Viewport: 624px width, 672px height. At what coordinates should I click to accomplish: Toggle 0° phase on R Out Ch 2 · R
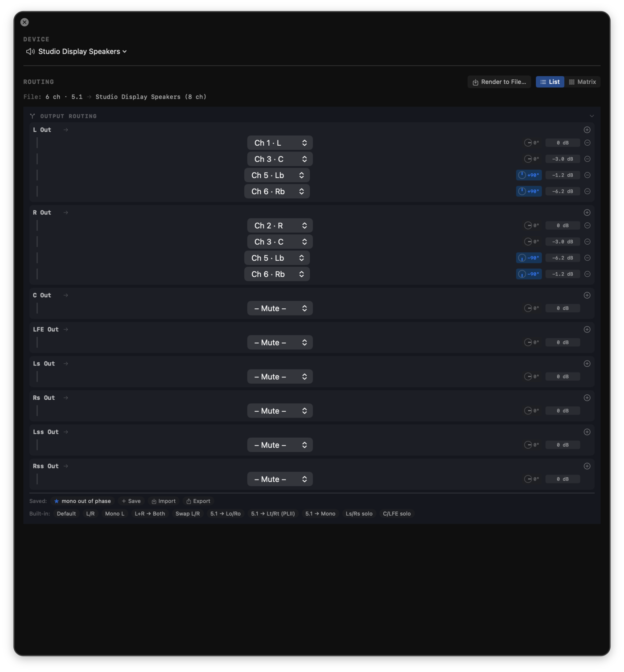pyautogui.click(x=531, y=225)
